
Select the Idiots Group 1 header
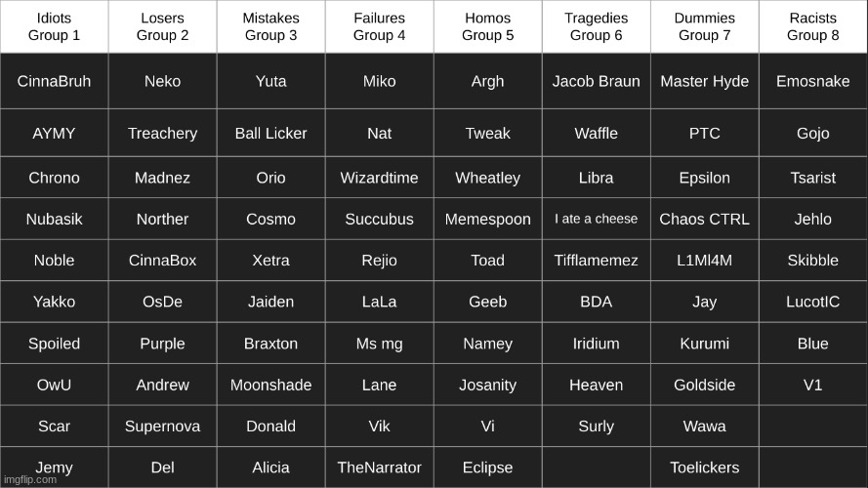(55, 26)
